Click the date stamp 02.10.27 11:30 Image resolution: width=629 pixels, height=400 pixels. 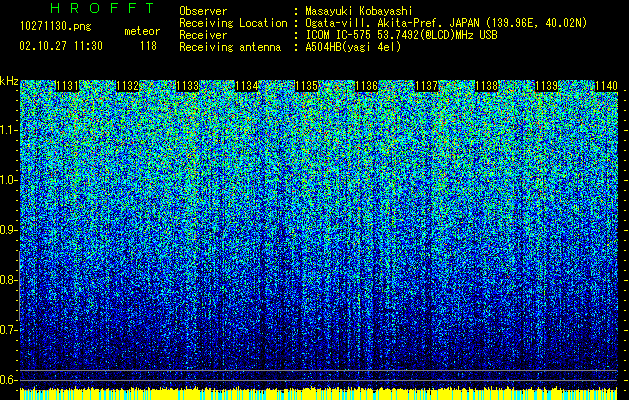[x=61, y=46]
